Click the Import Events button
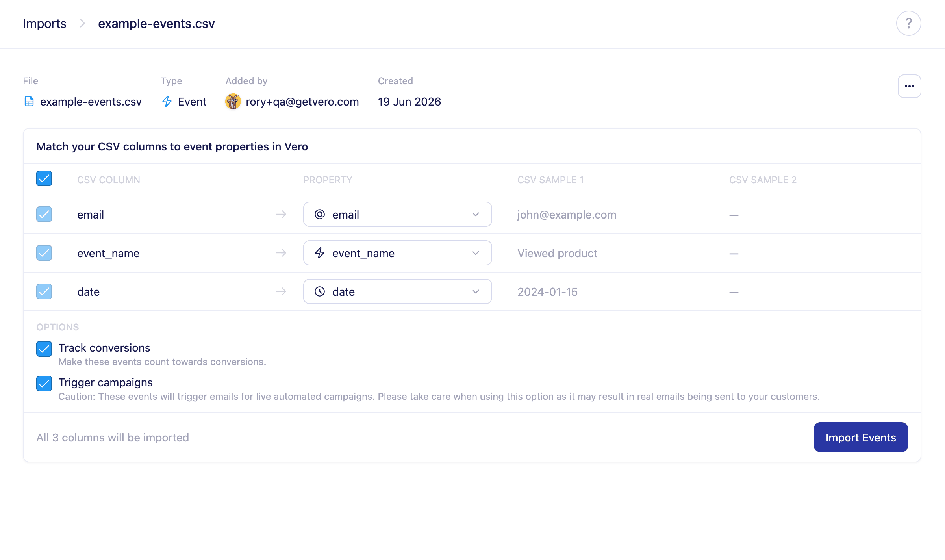The height and width of the screenshot is (560, 945). [861, 437]
